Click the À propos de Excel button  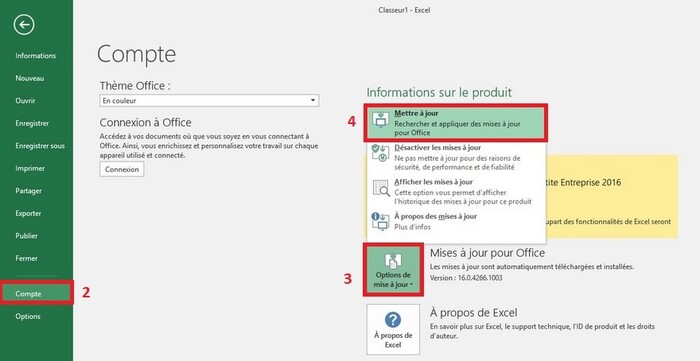pos(393,329)
